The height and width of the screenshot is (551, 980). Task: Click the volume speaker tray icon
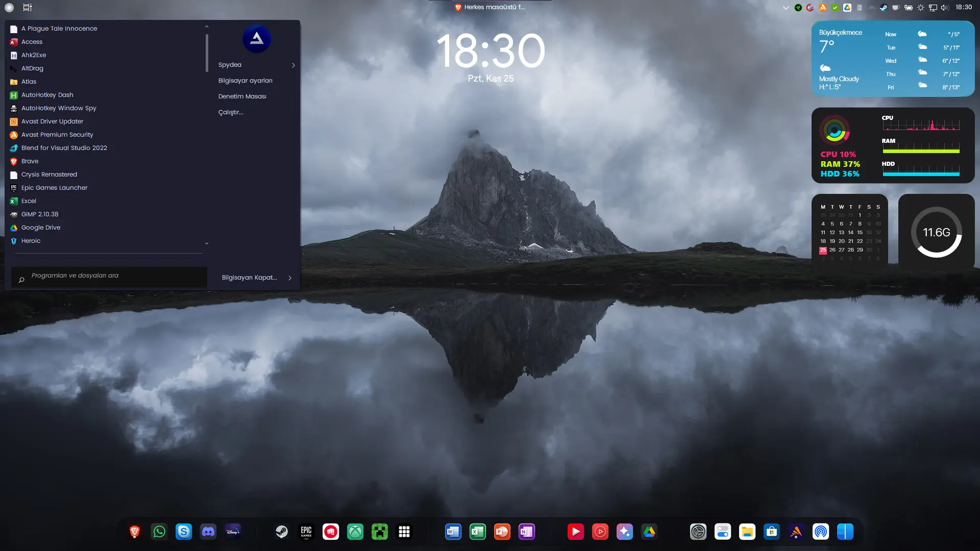945,8
